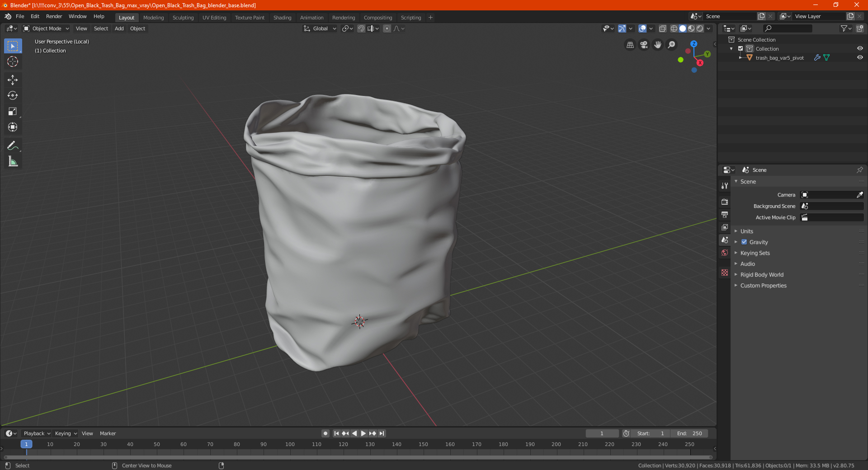Switch to rendered viewport shading
This screenshot has height=470, width=868.
pyautogui.click(x=700, y=28)
